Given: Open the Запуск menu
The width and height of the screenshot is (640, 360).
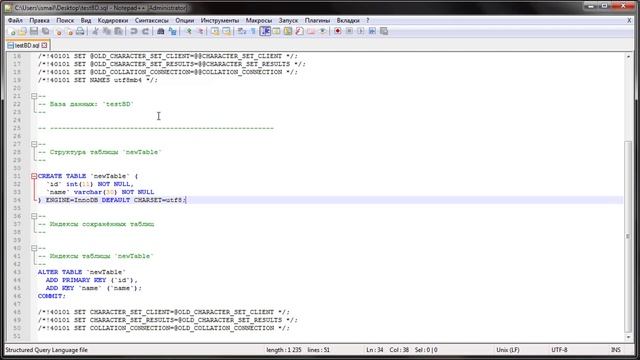Looking at the screenshot, I should point(288,20).
